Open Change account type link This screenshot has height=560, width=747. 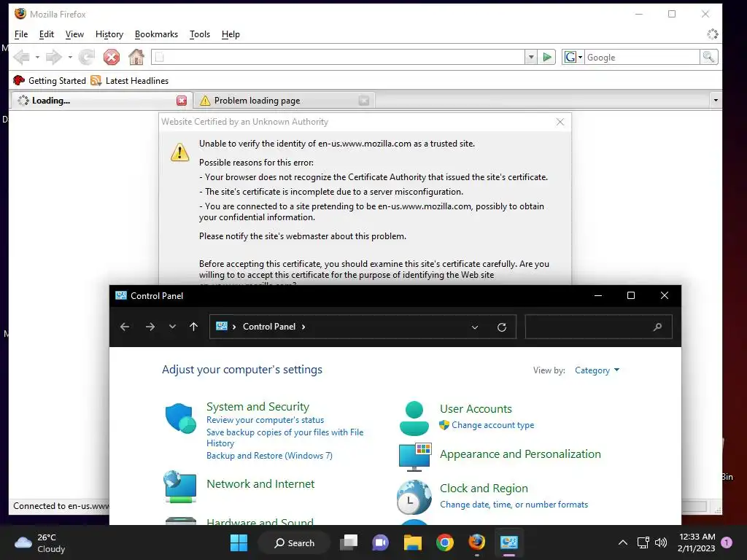[492, 425]
